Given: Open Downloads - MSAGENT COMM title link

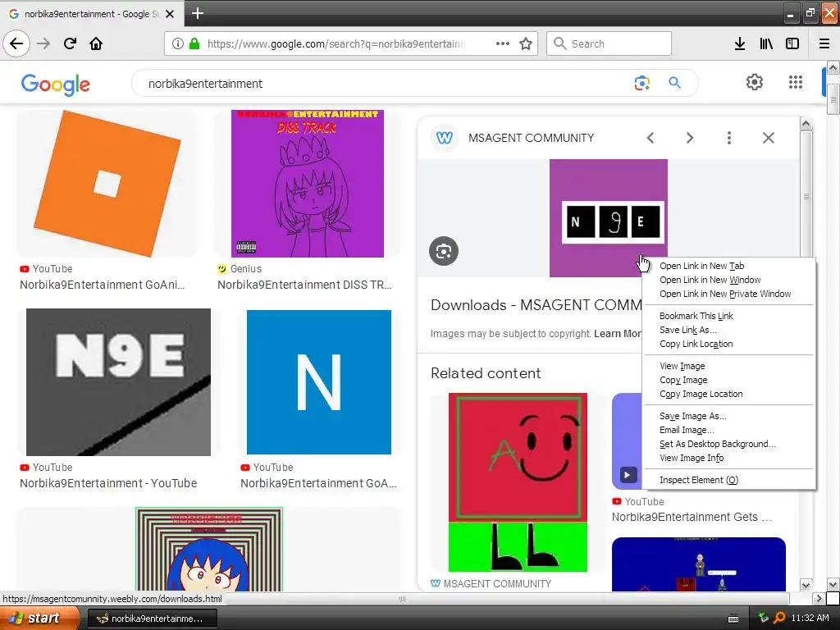Looking at the screenshot, I should tap(536, 305).
